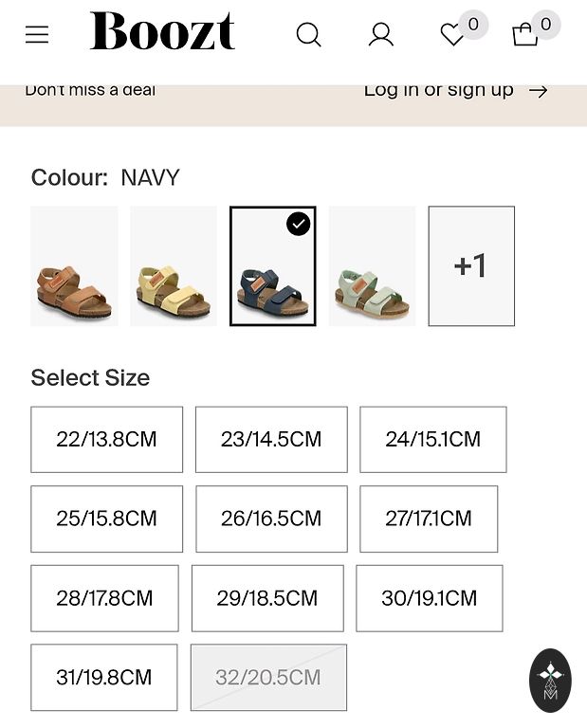This screenshot has height=728, width=587.
Task: Open the wishlist heart icon
Action: tap(452, 35)
